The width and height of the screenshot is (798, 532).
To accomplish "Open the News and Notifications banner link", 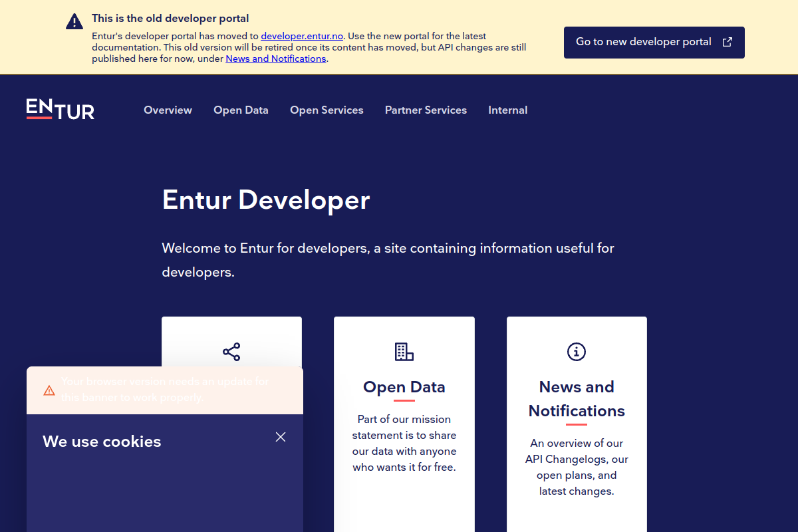I will coord(276,59).
